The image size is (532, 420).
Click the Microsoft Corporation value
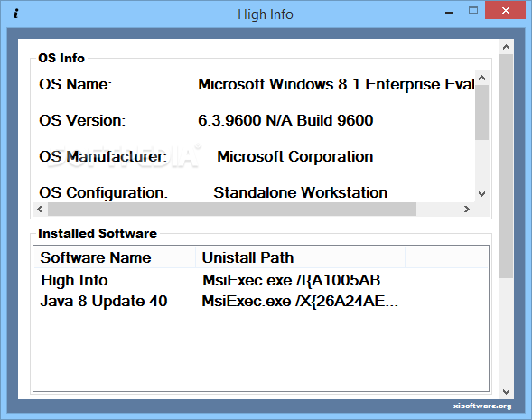(x=295, y=157)
